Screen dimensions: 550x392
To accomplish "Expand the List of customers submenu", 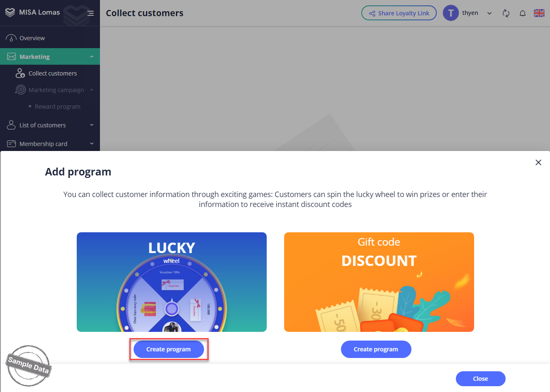I will [92, 125].
